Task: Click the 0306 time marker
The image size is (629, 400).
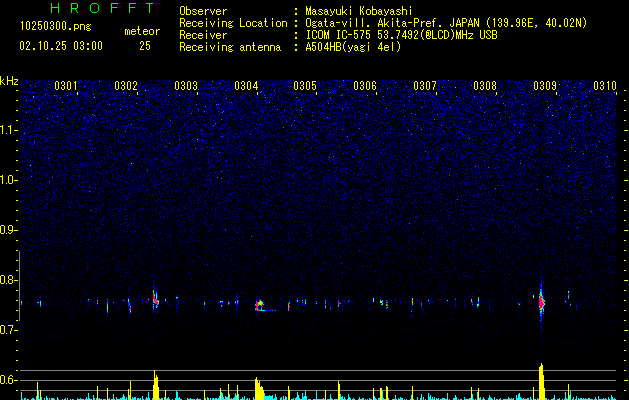Action: point(365,86)
